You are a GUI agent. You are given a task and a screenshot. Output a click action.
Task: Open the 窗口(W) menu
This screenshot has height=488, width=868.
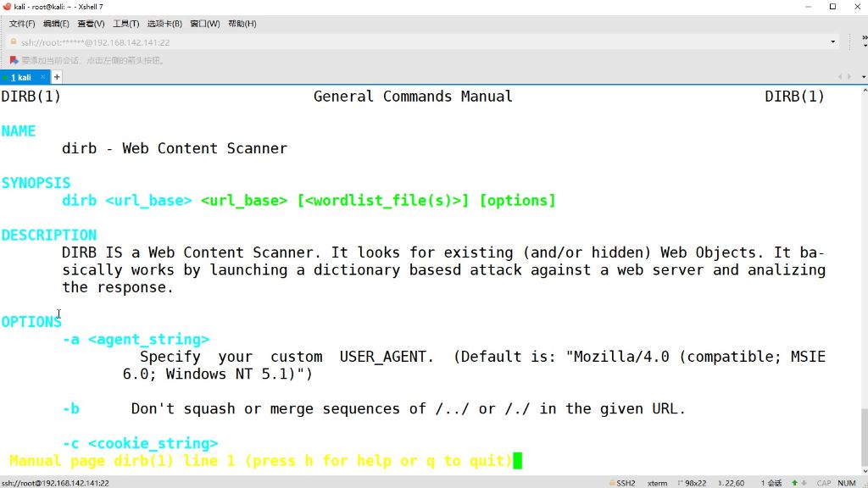coord(205,24)
